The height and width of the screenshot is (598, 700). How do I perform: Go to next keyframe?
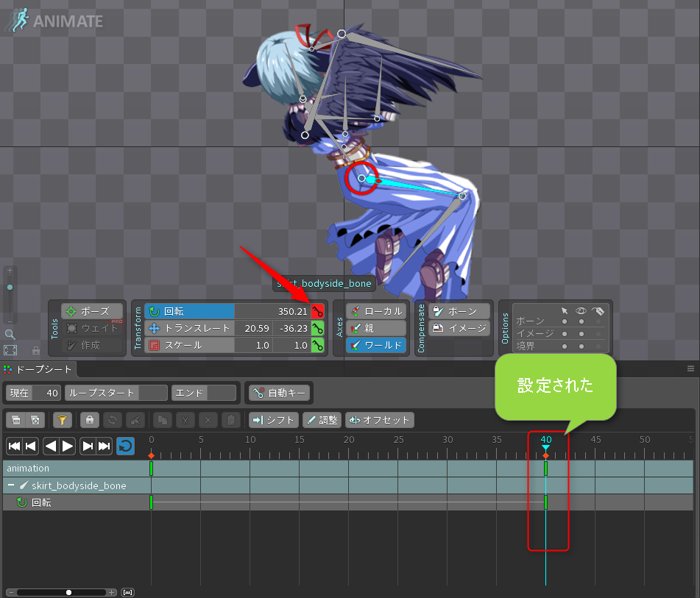point(88,446)
